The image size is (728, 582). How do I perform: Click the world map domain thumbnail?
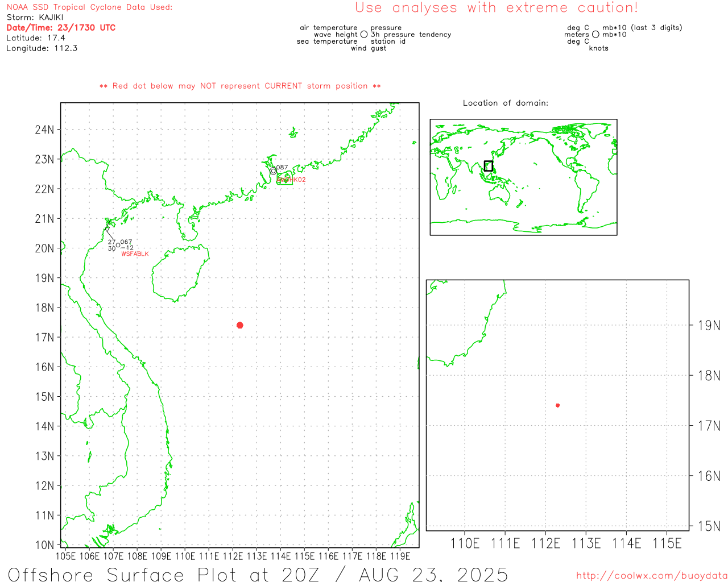tap(524, 177)
